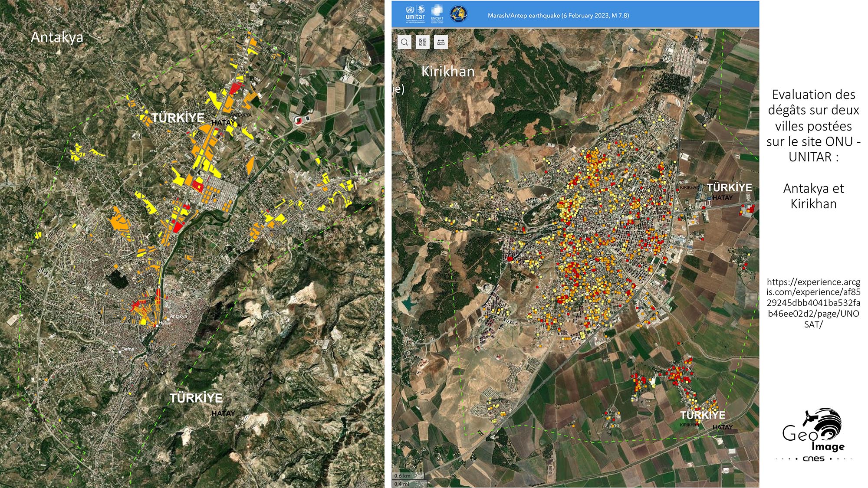Open the basemap gallery widget
Screen dimensions: 868x488
tap(423, 42)
